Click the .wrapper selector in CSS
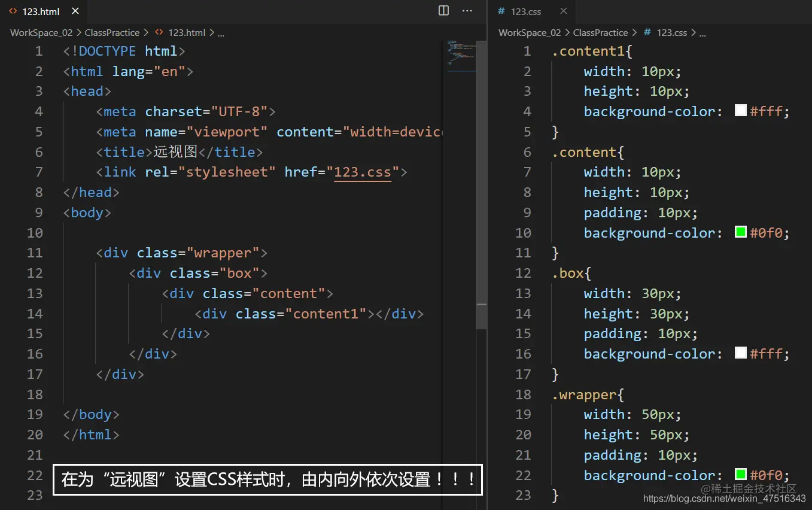The height and width of the screenshot is (510, 812). click(583, 394)
